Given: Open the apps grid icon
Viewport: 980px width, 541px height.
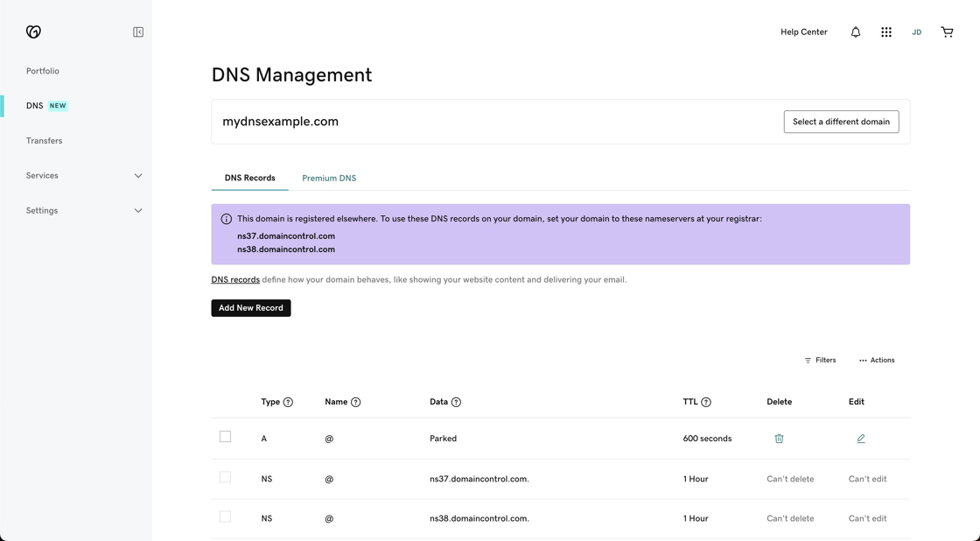Looking at the screenshot, I should 886,32.
